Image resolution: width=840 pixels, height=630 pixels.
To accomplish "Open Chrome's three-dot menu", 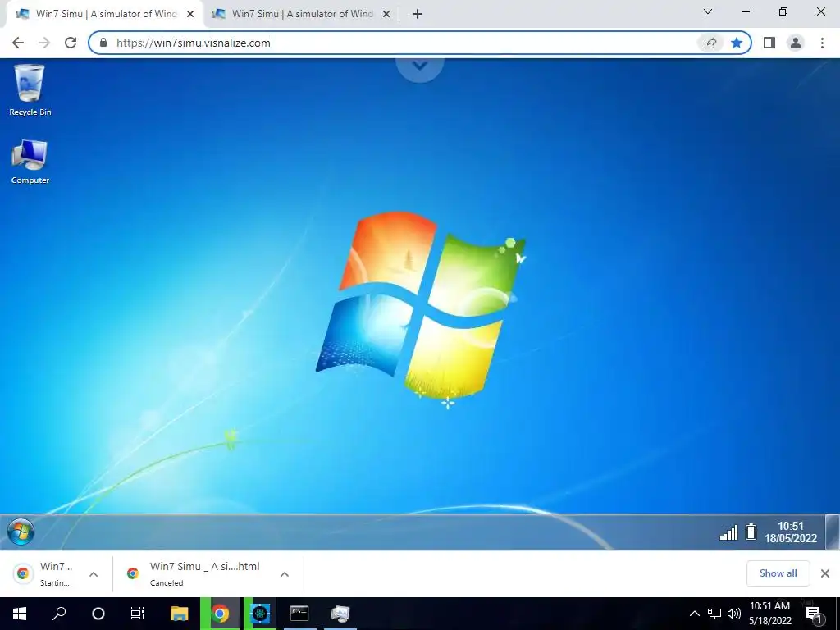I will pyautogui.click(x=822, y=43).
